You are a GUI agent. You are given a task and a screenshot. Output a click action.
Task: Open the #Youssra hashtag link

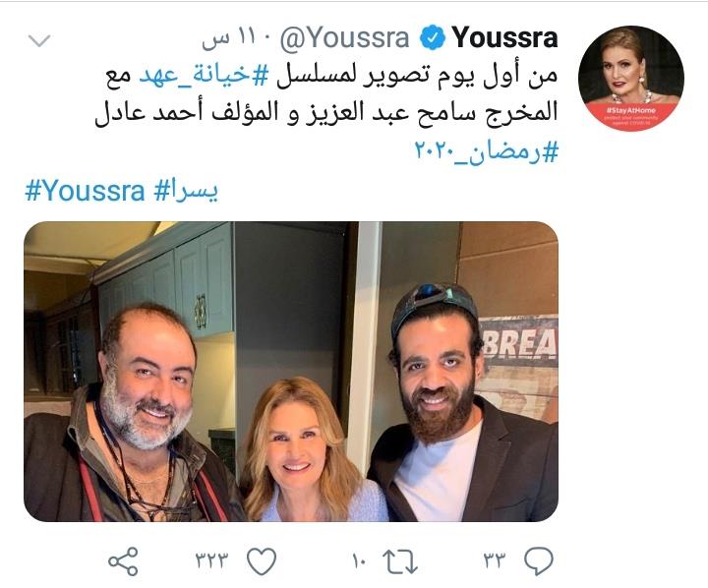85,191
